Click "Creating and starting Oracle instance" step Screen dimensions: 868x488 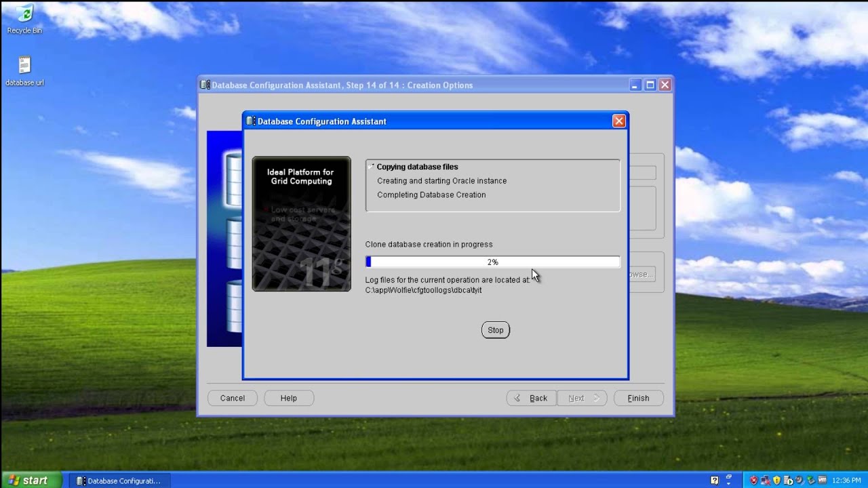coord(441,181)
